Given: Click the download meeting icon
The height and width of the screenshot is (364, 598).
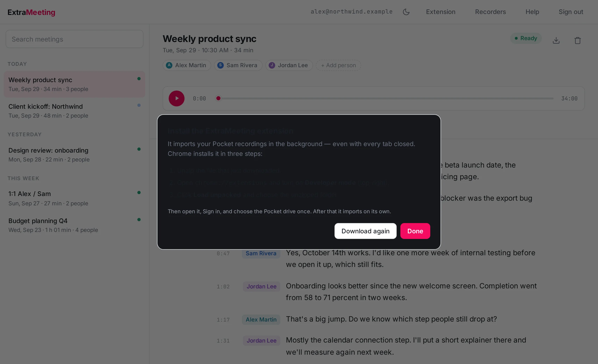Looking at the screenshot, I should 556,40.
